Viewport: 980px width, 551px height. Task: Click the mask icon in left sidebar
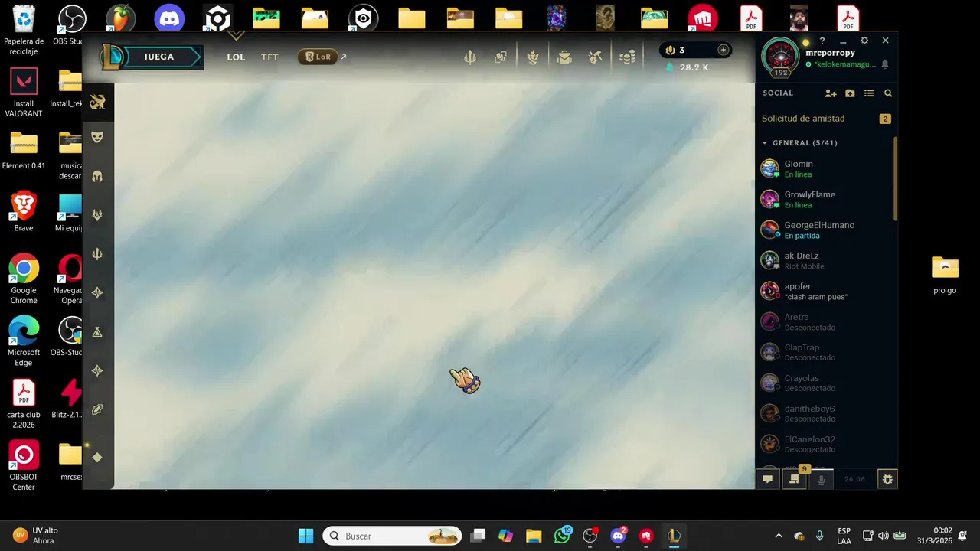tap(97, 137)
